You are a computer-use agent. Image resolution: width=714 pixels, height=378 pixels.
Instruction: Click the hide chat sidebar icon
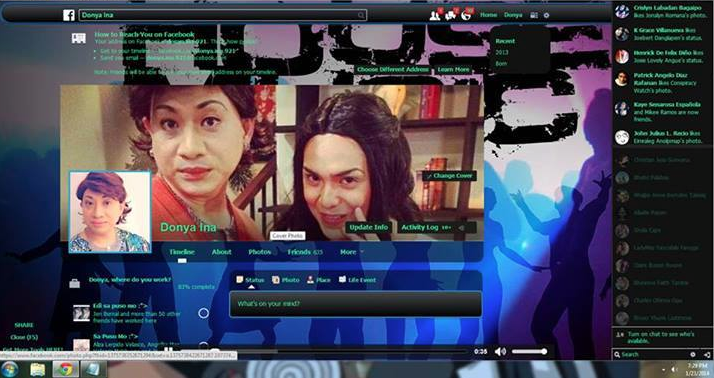click(x=707, y=354)
